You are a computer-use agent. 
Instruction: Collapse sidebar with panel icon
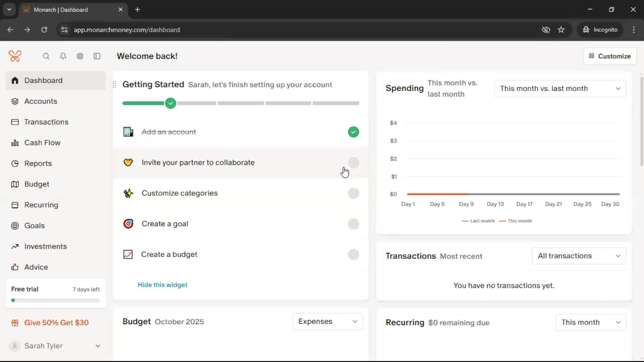[97, 56]
